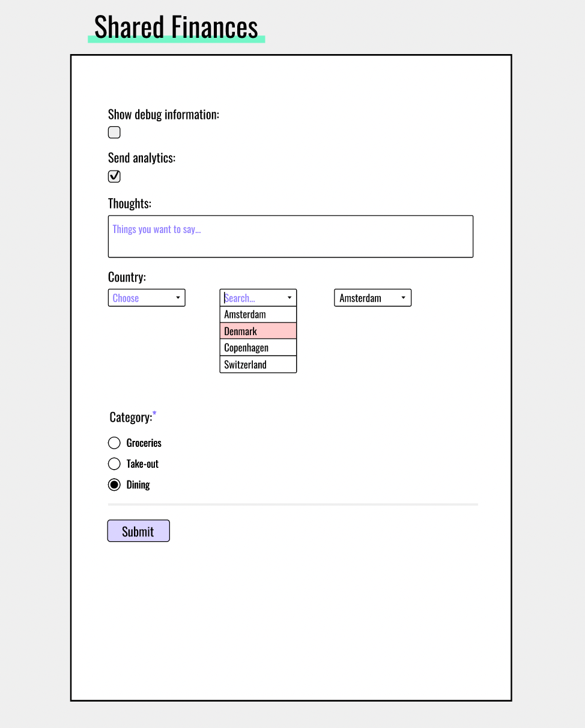Click the Shared Finances page title
This screenshot has width=585, height=728.
click(175, 26)
